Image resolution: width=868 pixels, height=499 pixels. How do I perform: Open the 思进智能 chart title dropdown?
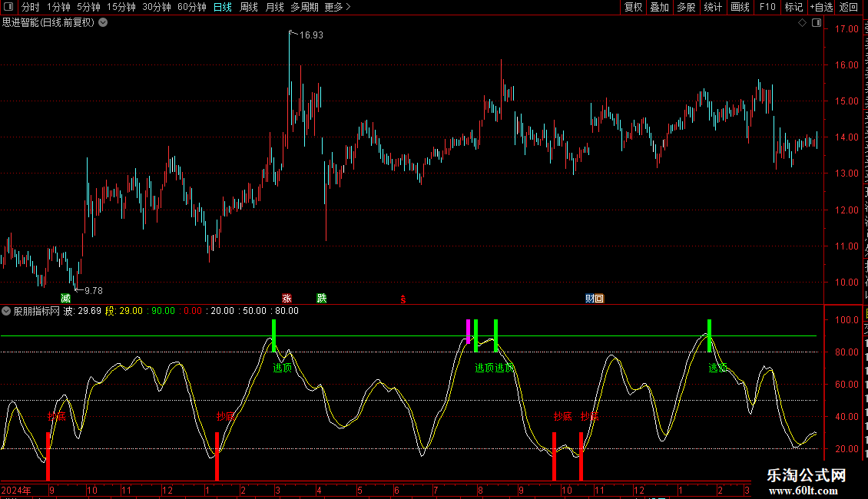[103, 23]
